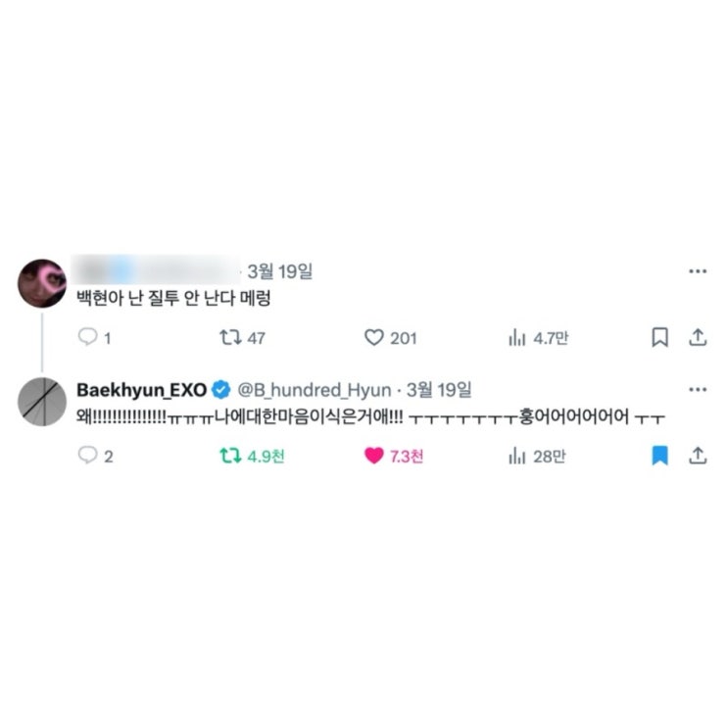
Task: Click the blue verified badge
Action: pos(221,390)
